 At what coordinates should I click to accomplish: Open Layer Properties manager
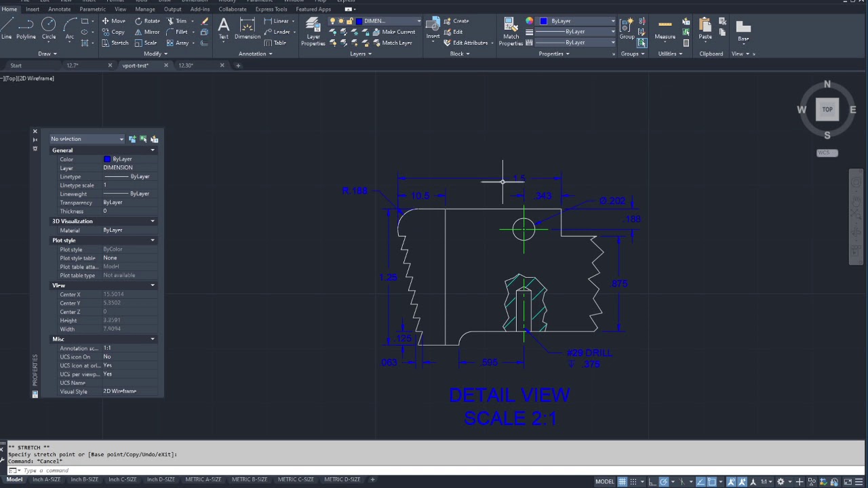click(313, 30)
